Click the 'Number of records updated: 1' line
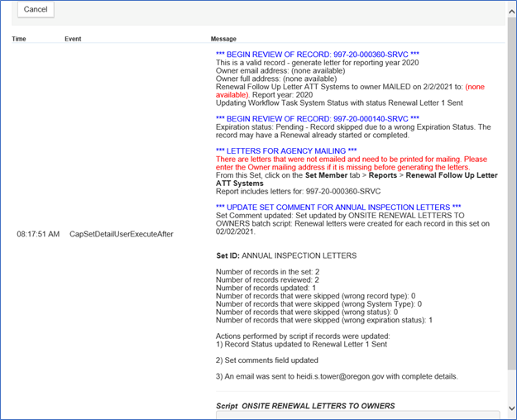517x420 pixels. point(265,288)
